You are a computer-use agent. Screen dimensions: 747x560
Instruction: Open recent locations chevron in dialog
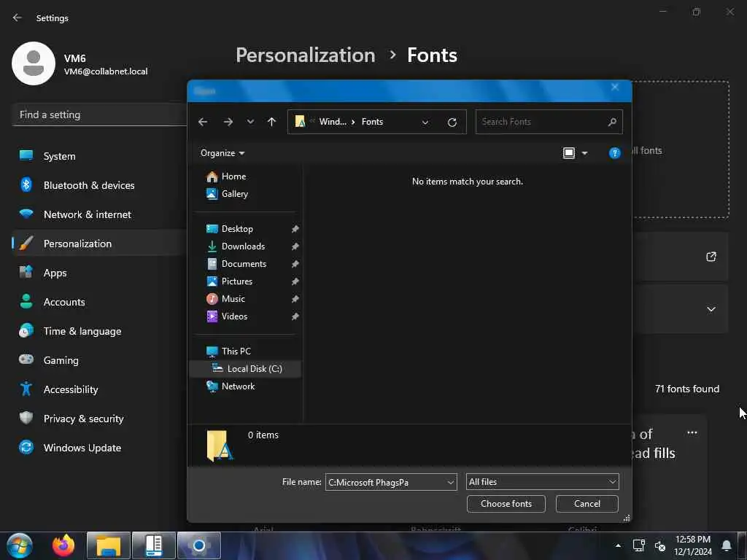[x=250, y=122]
